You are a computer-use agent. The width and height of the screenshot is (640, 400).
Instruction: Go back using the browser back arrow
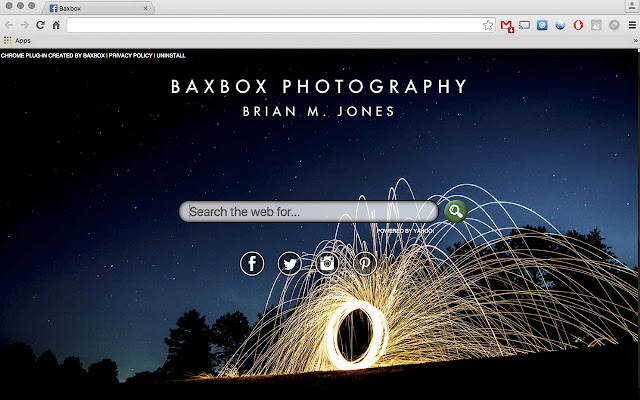click(9, 25)
